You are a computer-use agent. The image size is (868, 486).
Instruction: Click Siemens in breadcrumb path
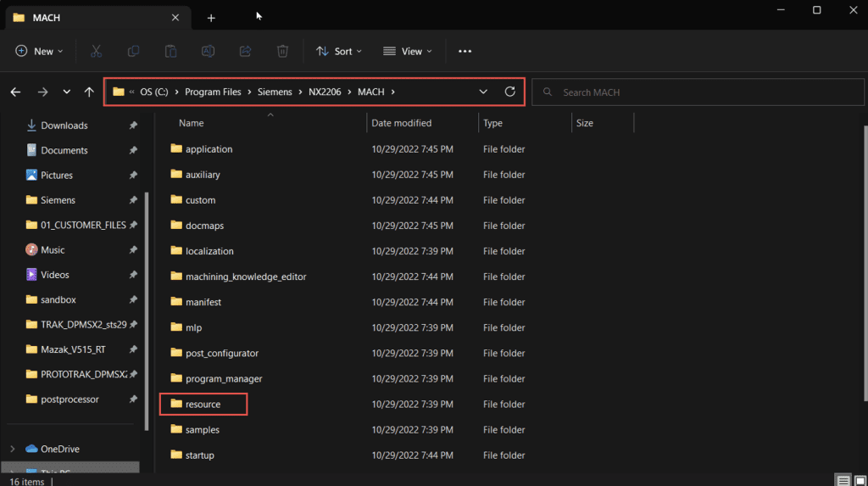(275, 92)
